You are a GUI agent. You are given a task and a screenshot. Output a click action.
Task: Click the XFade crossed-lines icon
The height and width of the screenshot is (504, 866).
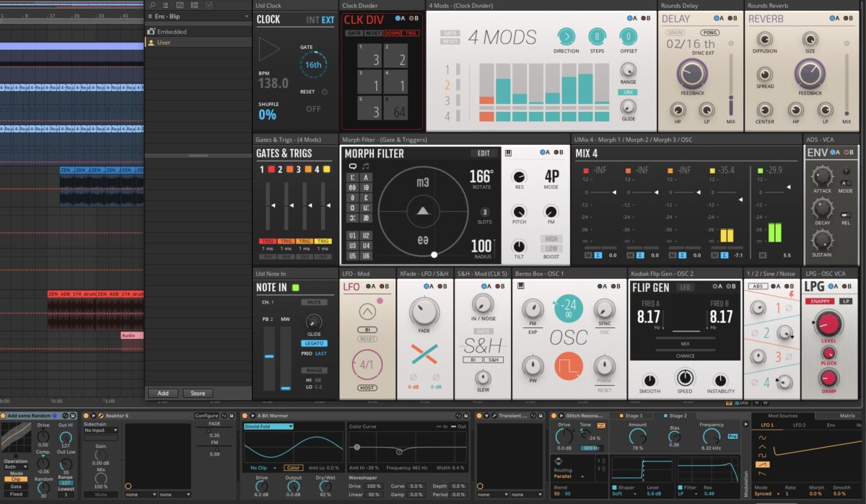coord(424,355)
